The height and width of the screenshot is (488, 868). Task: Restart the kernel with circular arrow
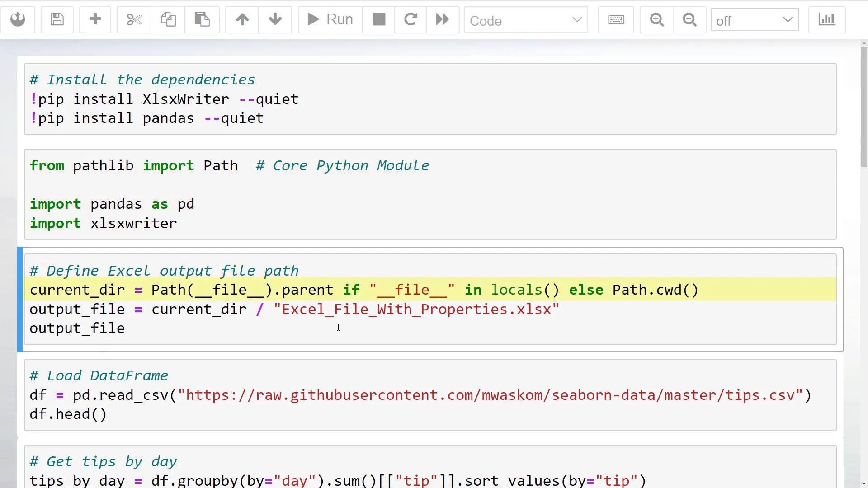point(410,19)
